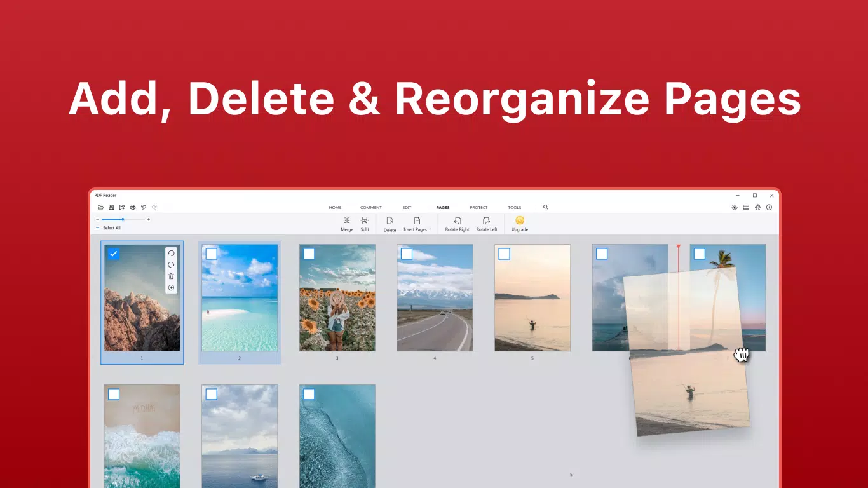
Task: Click the Split document tool
Action: 365,224
